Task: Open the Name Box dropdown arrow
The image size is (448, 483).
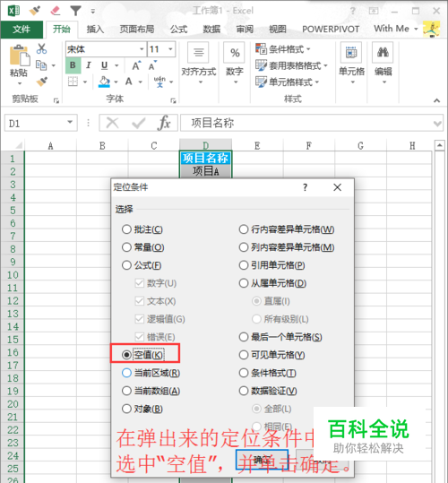Action: click(70, 122)
